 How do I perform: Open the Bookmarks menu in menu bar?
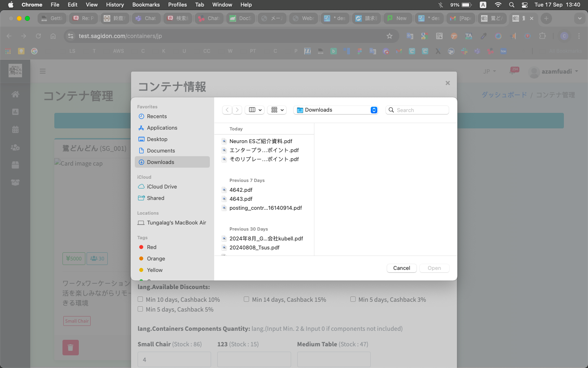tap(146, 5)
